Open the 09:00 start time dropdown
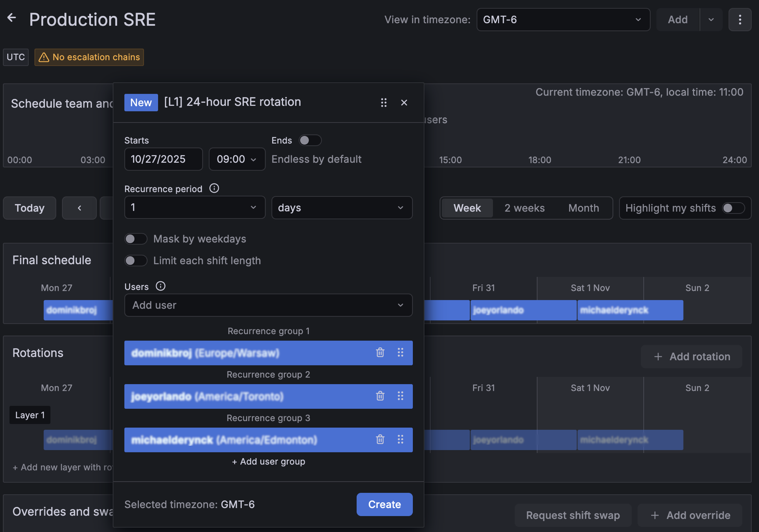 (237, 159)
